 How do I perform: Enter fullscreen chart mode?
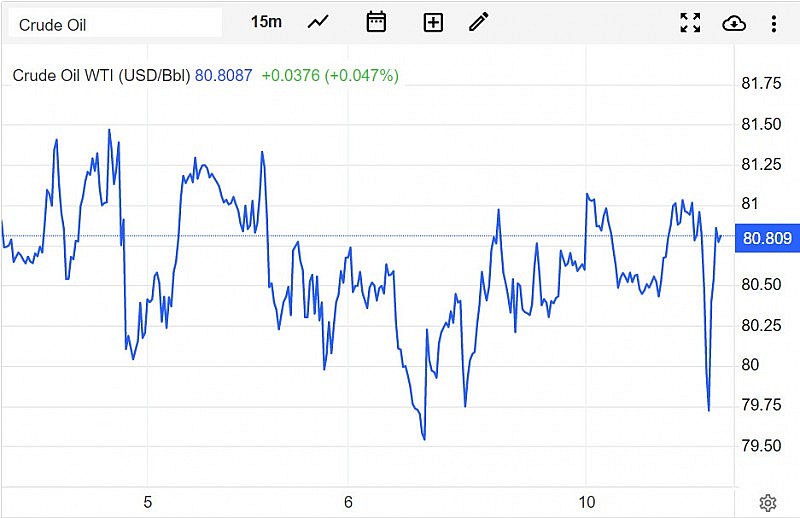coord(690,23)
